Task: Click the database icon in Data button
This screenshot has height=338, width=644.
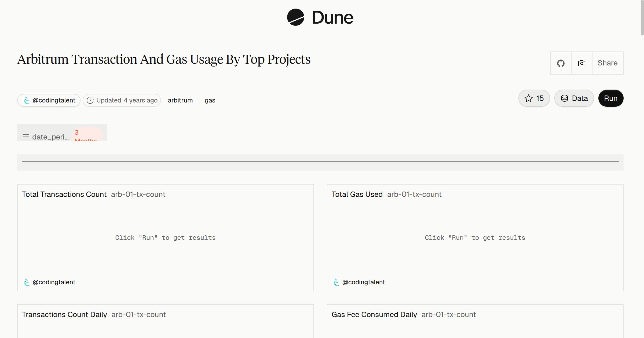Action: click(x=565, y=98)
